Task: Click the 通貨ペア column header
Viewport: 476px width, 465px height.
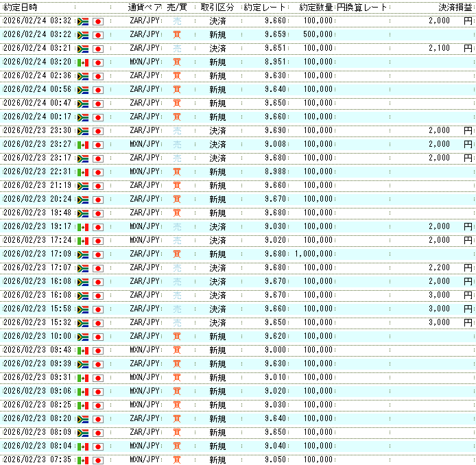Action: 144,7
